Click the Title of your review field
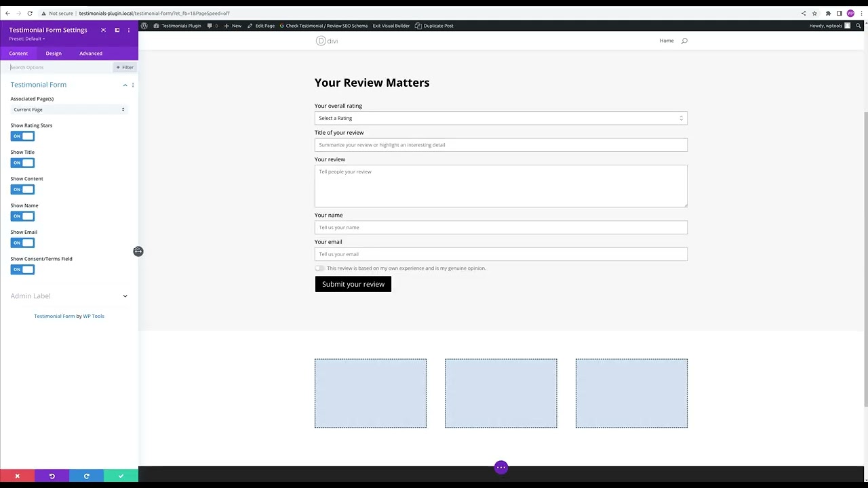868x488 pixels. point(501,145)
